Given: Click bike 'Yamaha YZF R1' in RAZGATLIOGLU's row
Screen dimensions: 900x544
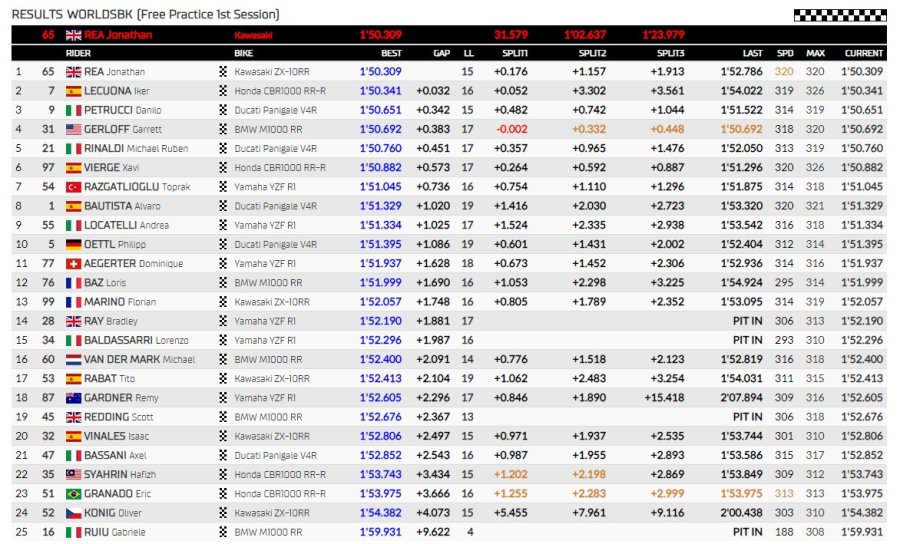Looking at the screenshot, I should [265, 187].
